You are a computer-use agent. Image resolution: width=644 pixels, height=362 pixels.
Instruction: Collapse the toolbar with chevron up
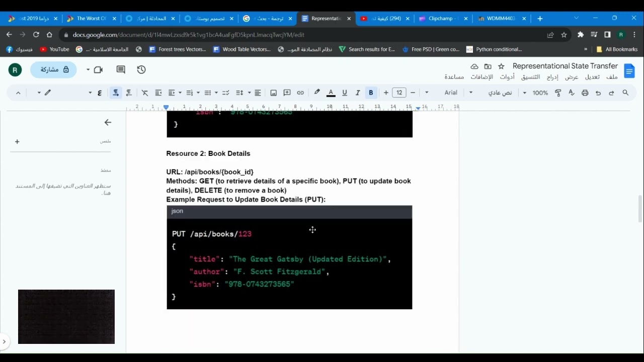[x=18, y=93]
